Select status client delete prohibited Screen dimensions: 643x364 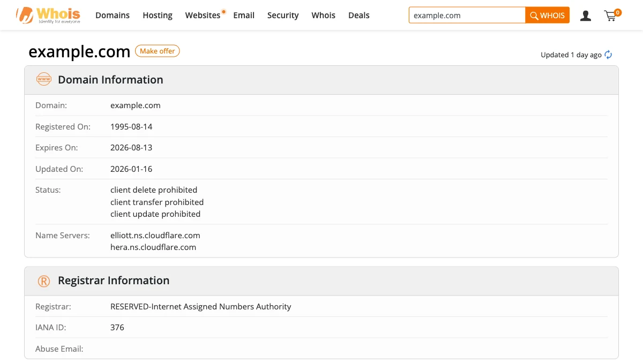pos(154,190)
